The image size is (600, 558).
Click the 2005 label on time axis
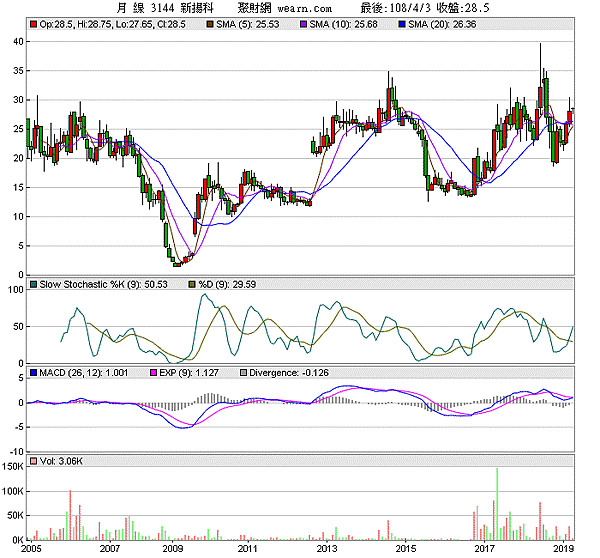pyautogui.click(x=31, y=548)
